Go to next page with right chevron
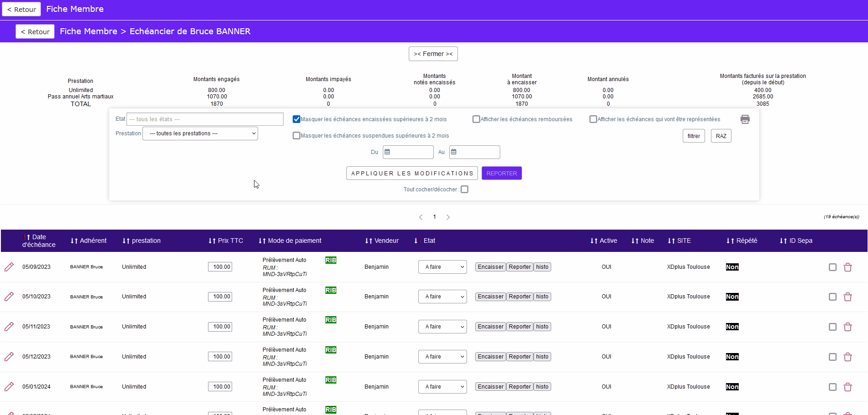Screen dimensions: 868x415 point(448,217)
